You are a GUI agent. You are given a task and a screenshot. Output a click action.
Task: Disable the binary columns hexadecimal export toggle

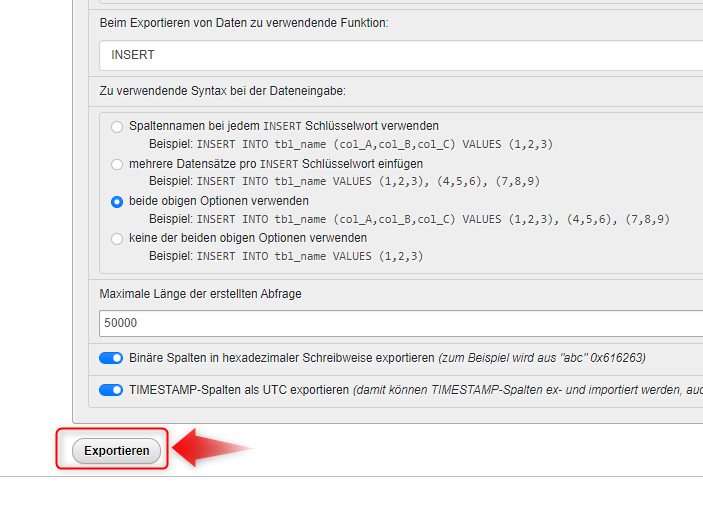click(110, 358)
